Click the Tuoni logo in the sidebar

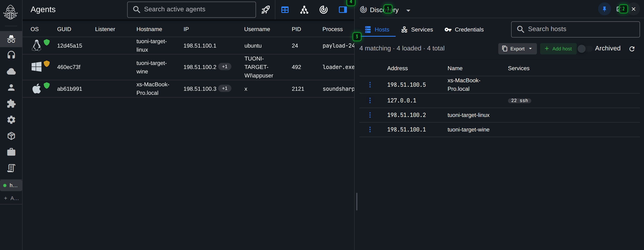pyautogui.click(x=10, y=12)
